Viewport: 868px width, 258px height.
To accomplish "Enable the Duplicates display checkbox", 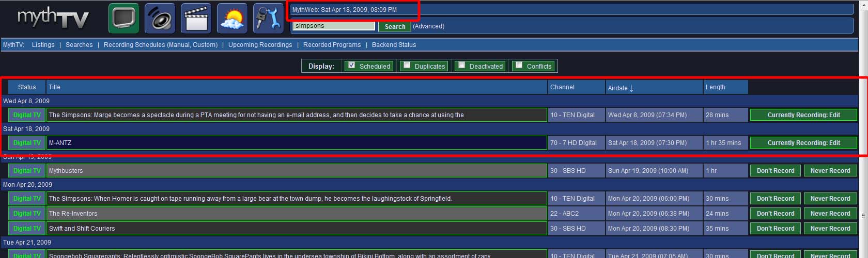I will (x=407, y=65).
